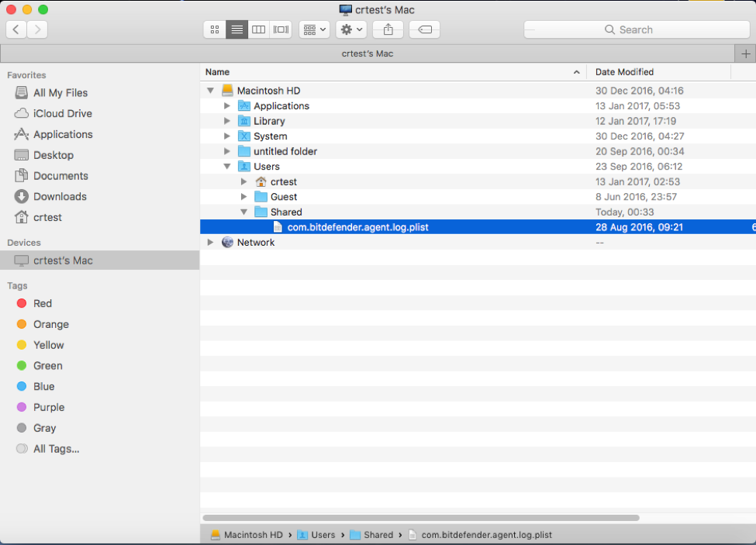Screen dimensions: 756x545
Task: Click the Shared folder date Today, 00:33
Action: (x=624, y=212)
